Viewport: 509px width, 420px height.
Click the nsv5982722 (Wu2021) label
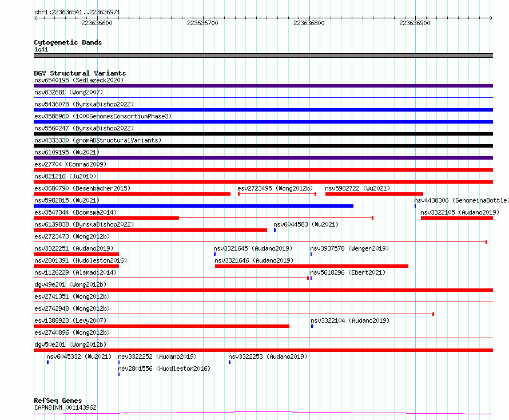pyautogui.click(x=357, y=188)
